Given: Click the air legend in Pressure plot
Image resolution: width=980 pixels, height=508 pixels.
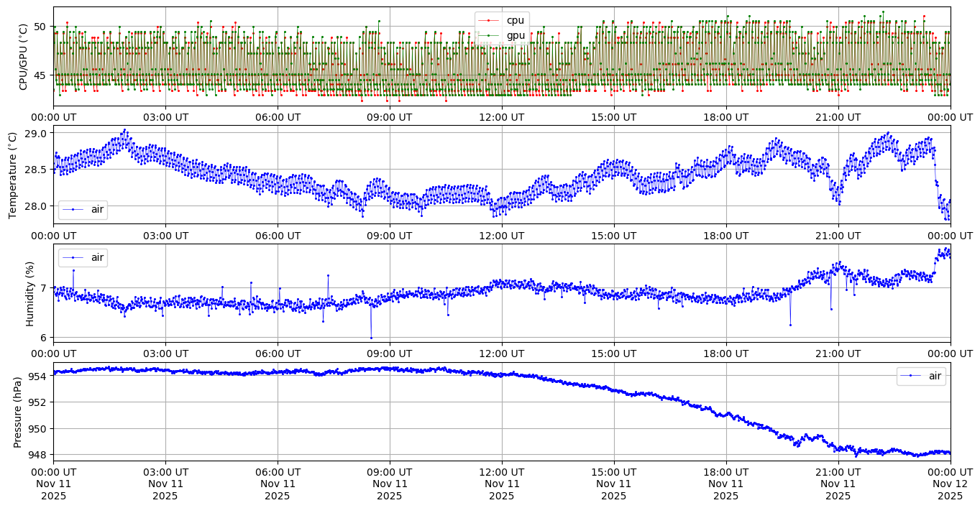Looking at the screenshot, I should pos(921,375).
